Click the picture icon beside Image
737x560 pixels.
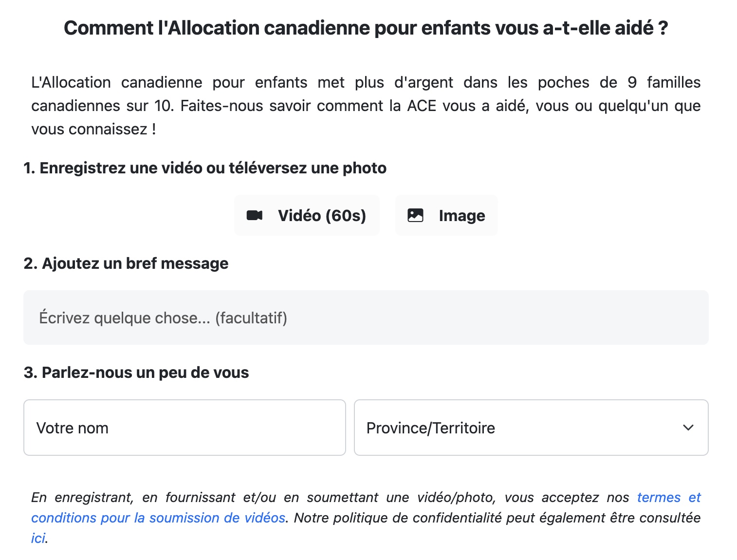pos(415,215)
